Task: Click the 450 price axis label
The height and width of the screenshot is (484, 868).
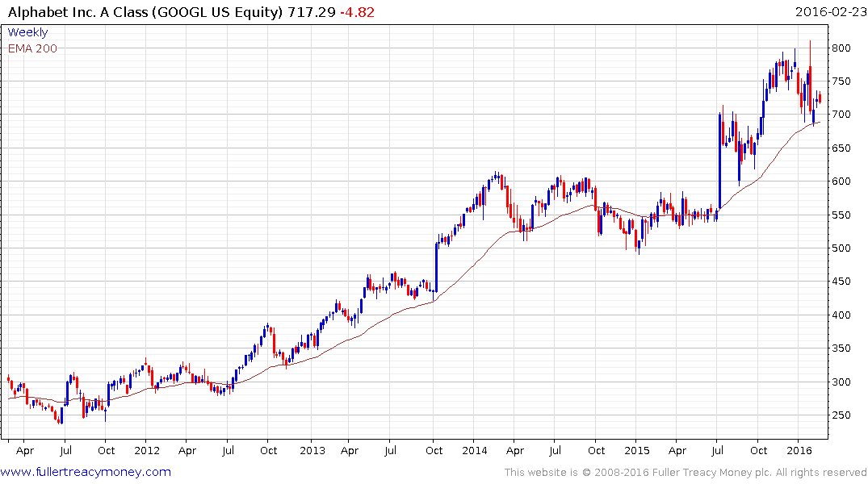Action: click(x=841, y=282)
